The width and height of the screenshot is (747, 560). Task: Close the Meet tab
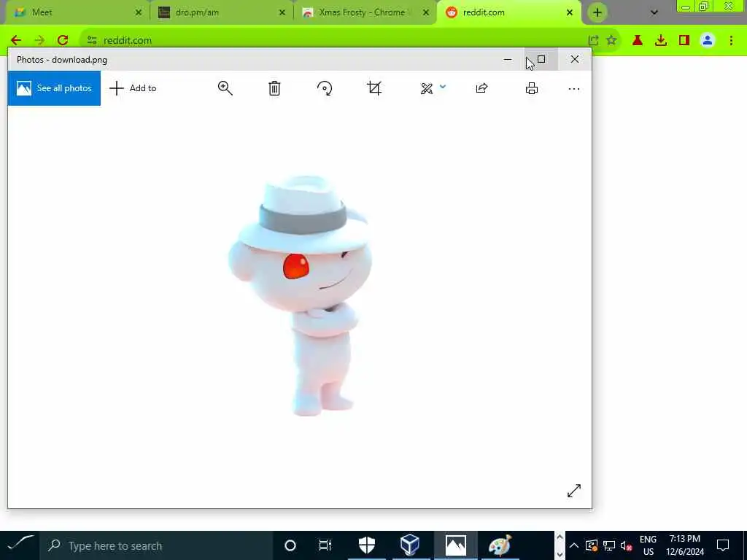click(138, 12)
